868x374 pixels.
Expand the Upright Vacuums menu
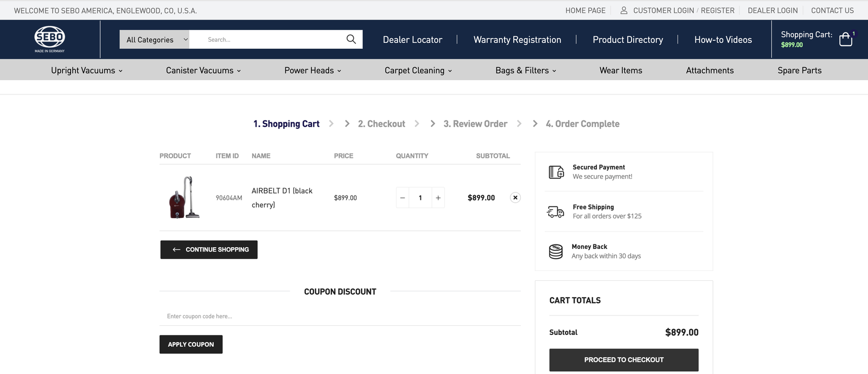click(x=86, y=70)
